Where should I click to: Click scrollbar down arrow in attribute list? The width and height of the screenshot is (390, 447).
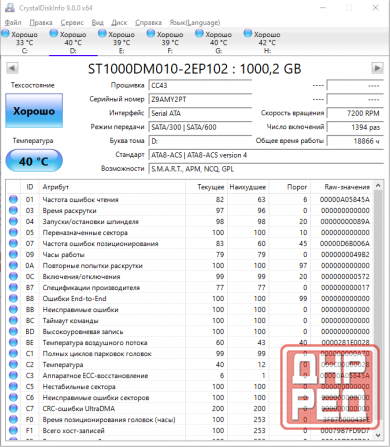point(378,435)
